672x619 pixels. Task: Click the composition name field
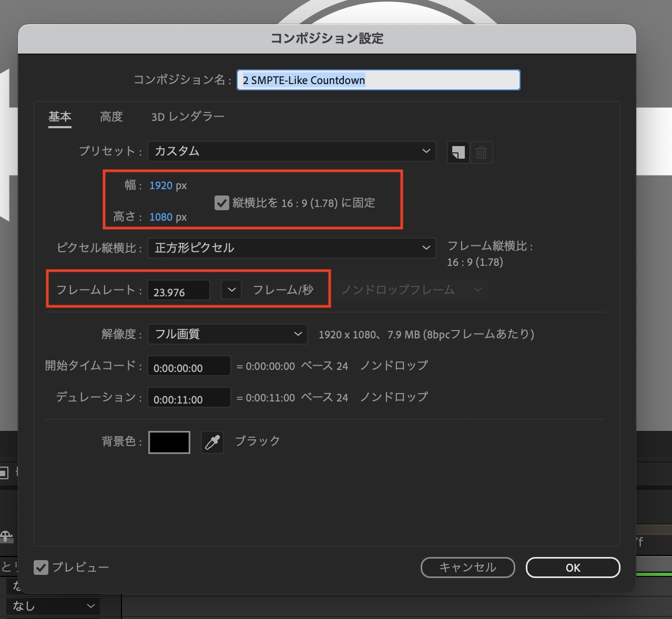coord(378,80)
